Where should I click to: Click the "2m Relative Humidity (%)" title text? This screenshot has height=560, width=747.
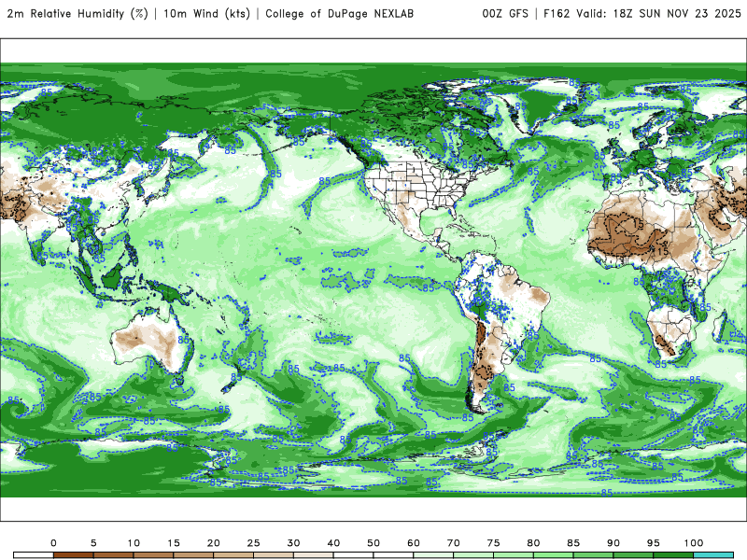click(x=78, y=13)
